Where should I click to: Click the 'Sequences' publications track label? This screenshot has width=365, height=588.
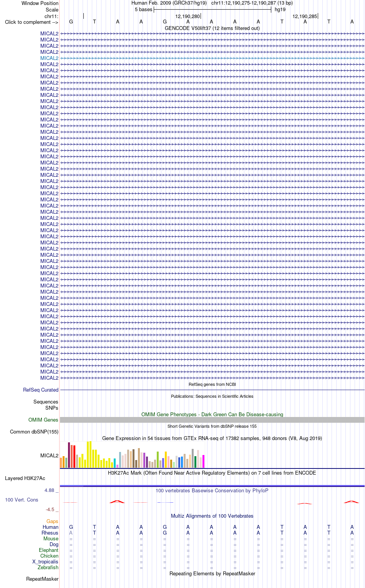pos(46,402)
